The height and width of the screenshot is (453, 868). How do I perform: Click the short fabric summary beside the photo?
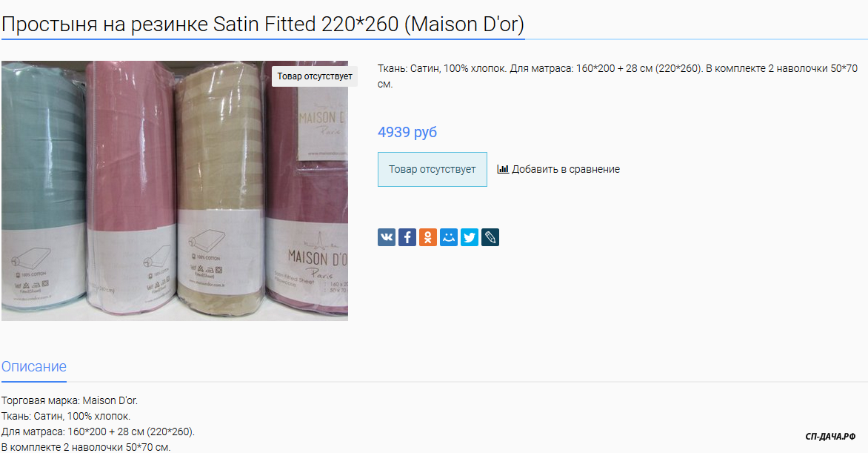617,76
